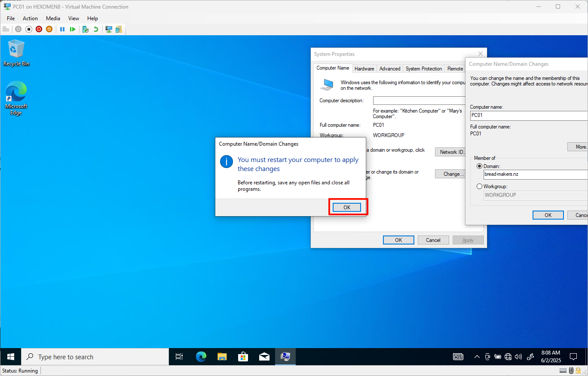Click the Meet Now tray icon
588x376 pixels.
pyautogui.click(x=487, y=357)
